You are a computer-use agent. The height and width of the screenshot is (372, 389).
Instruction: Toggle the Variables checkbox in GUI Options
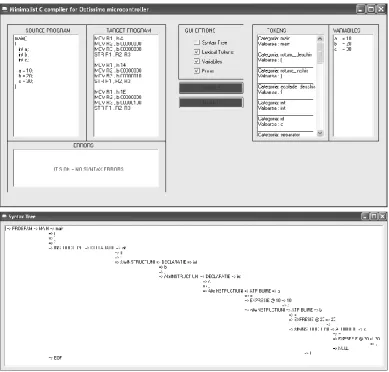(197, 61)
